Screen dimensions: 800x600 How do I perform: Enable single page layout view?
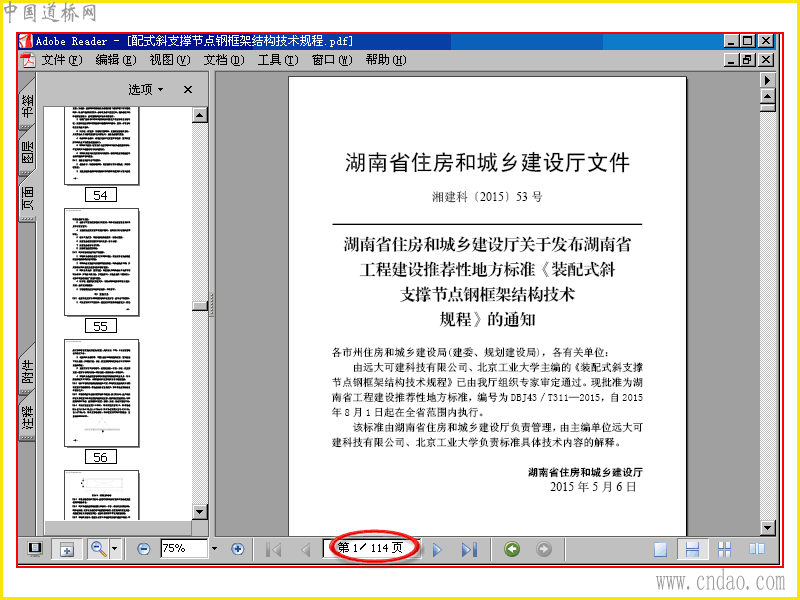[x=660, y=549]
